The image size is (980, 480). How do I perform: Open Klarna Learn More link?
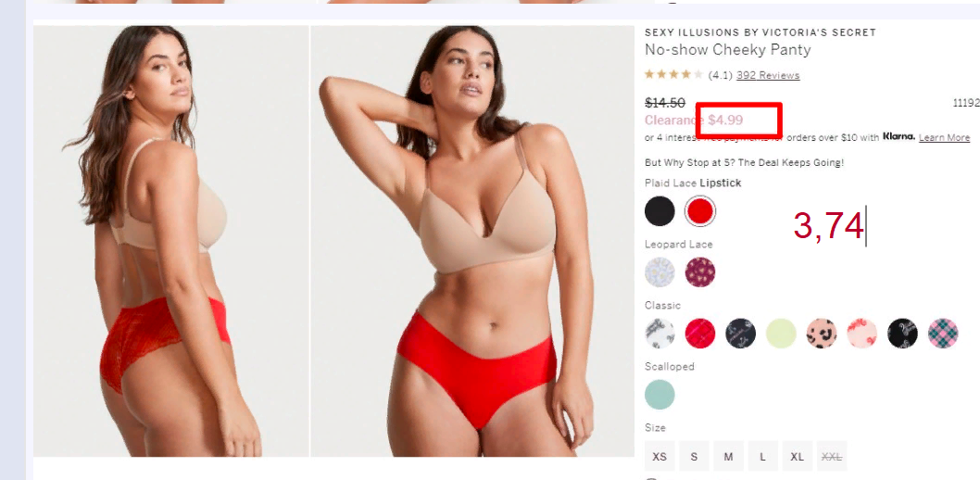click(944, 137)
